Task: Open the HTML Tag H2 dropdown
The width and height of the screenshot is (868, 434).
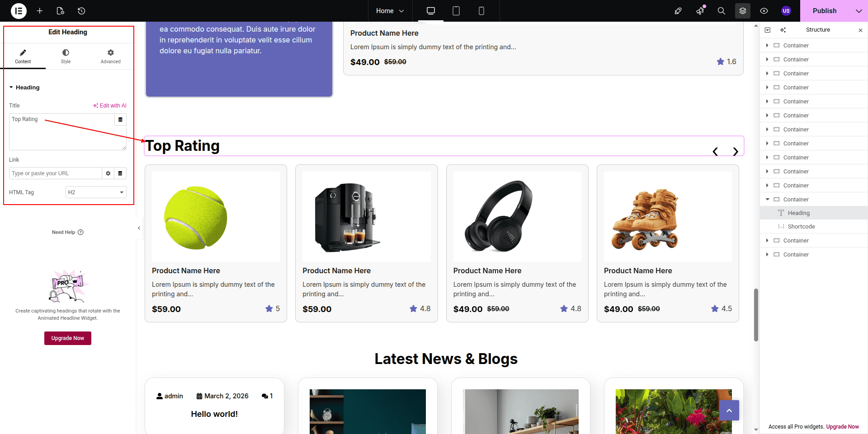Action: (x=96, y=192)
